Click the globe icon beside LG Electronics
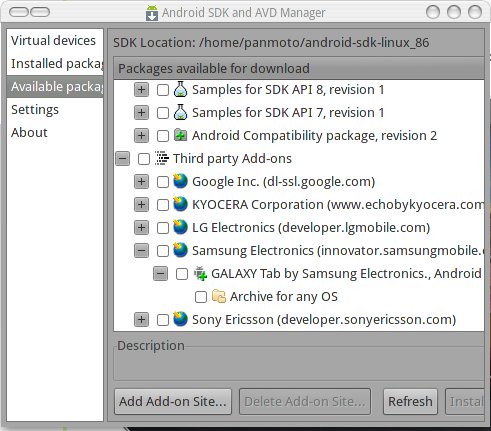 point(180,227)
